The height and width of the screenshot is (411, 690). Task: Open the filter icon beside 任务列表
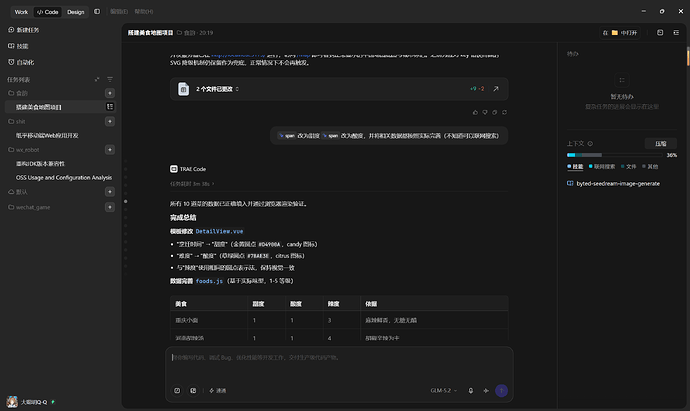pos(110,80)
